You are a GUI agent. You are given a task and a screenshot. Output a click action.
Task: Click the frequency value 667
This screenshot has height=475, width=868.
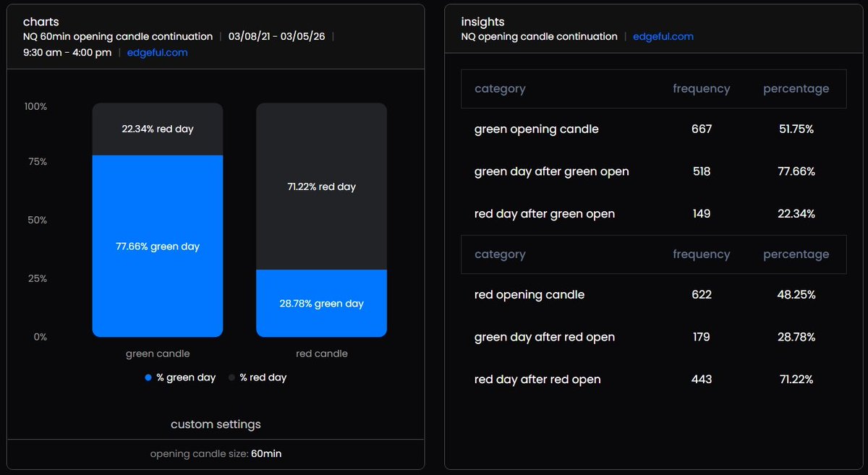[702, 129]
